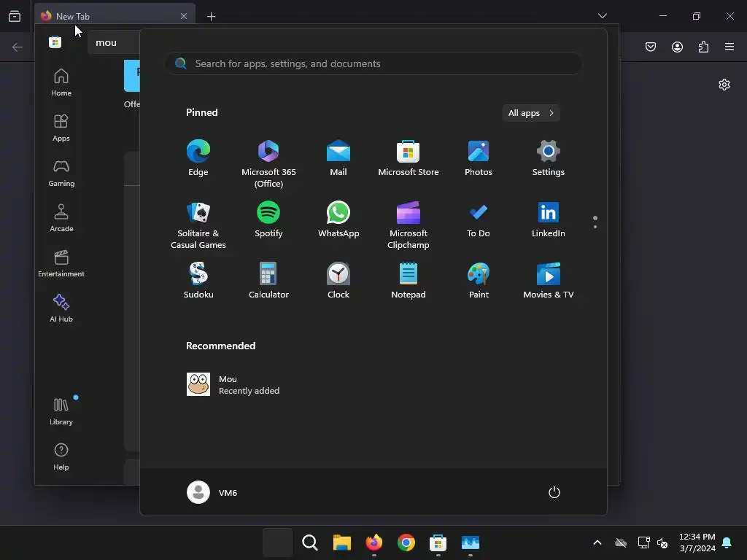The width and height of the screenshot is (747, 560).
Task: Select the New Tab tab in Firefox
Action: click(x=115, y=16)
